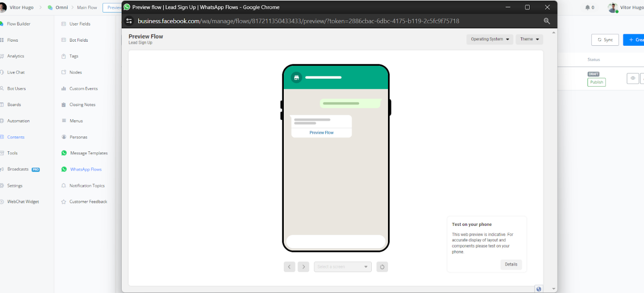
Task: Open the Theme dropdown
Action: [529, 39]
